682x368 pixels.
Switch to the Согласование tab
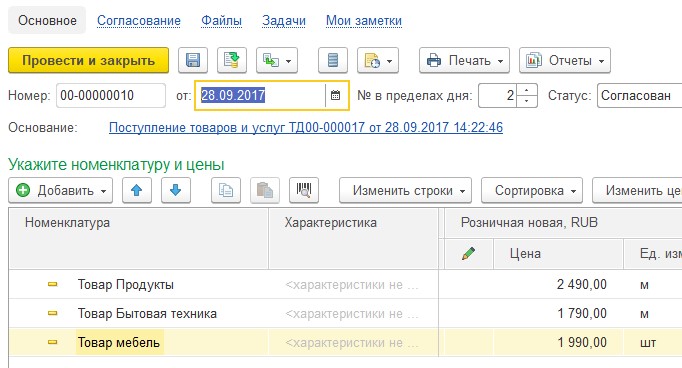(x=139, y=20)
